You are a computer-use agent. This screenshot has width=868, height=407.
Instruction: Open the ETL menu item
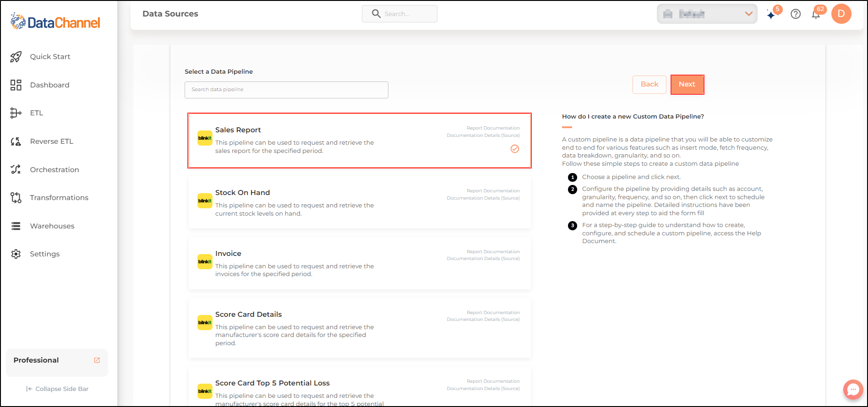[x=37, y=113]
